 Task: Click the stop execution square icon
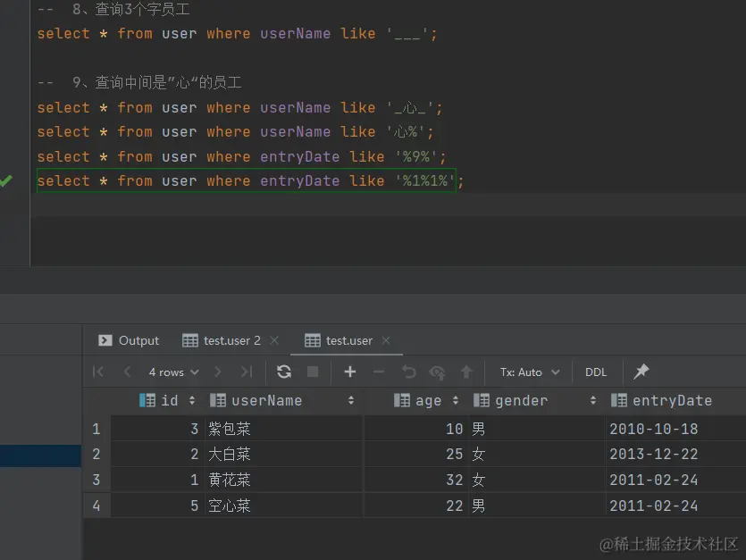[x=313, y=372]
